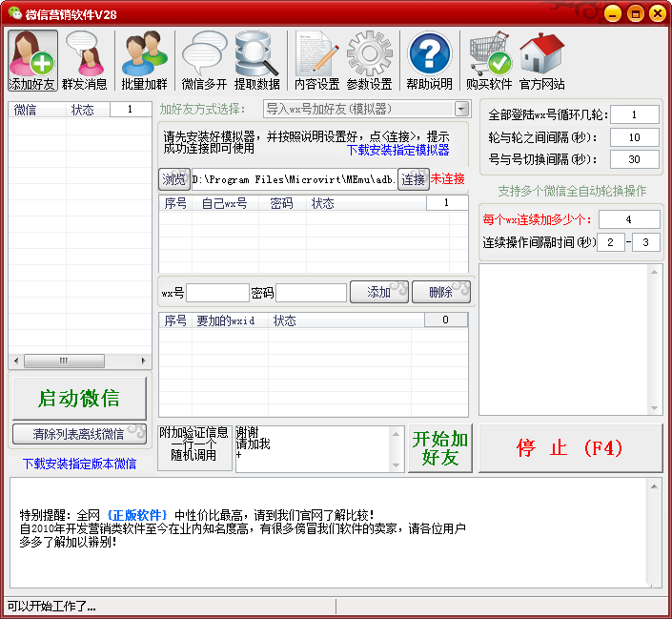Image resolution: width=672 pixels, height=619 pixels.
Task: Minimize the window with yellow button
Action: [x=613, y=13]
